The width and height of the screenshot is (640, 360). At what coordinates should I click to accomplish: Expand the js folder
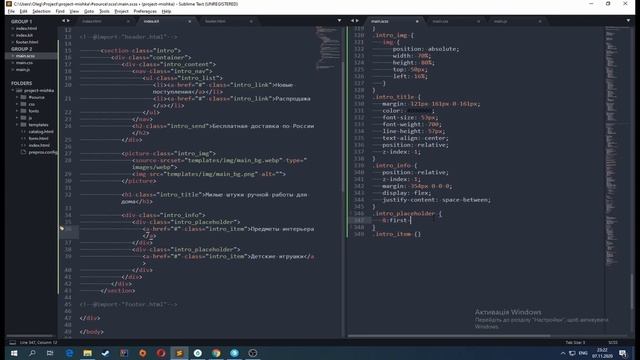click(17, 118)
